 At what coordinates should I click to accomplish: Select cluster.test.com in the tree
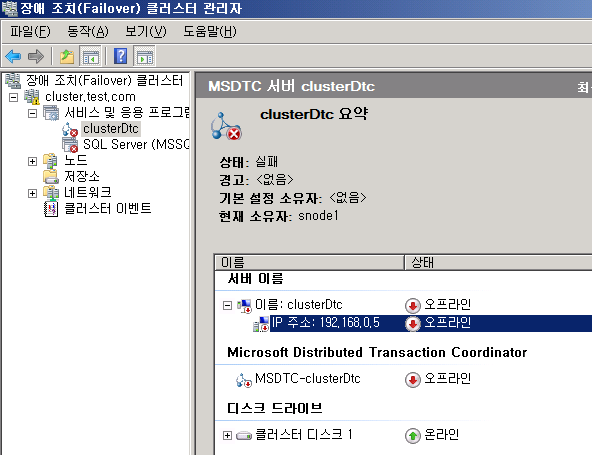(x=90, y=97)
